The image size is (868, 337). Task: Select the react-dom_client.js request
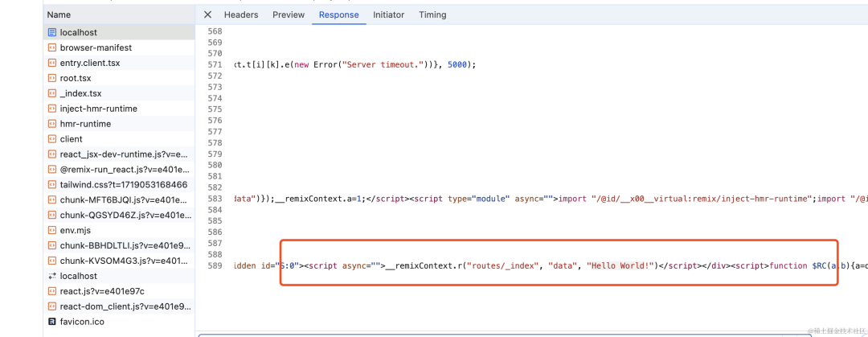coord(118,306)
